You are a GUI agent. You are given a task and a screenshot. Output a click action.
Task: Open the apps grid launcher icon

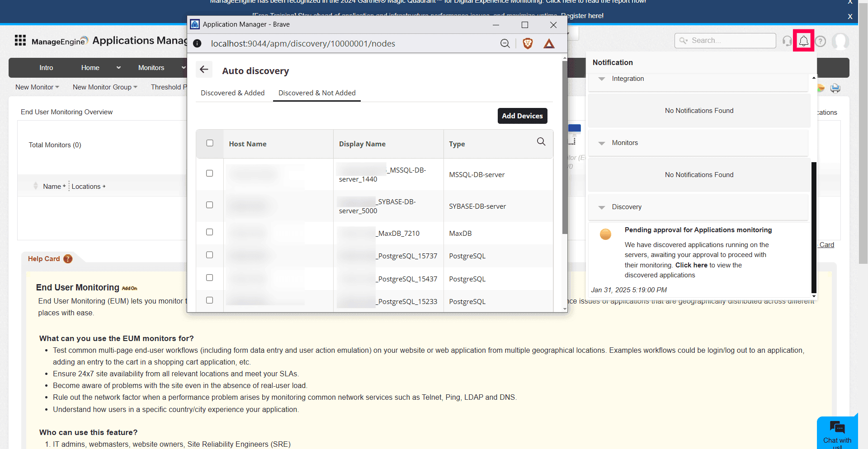[20, 40]
